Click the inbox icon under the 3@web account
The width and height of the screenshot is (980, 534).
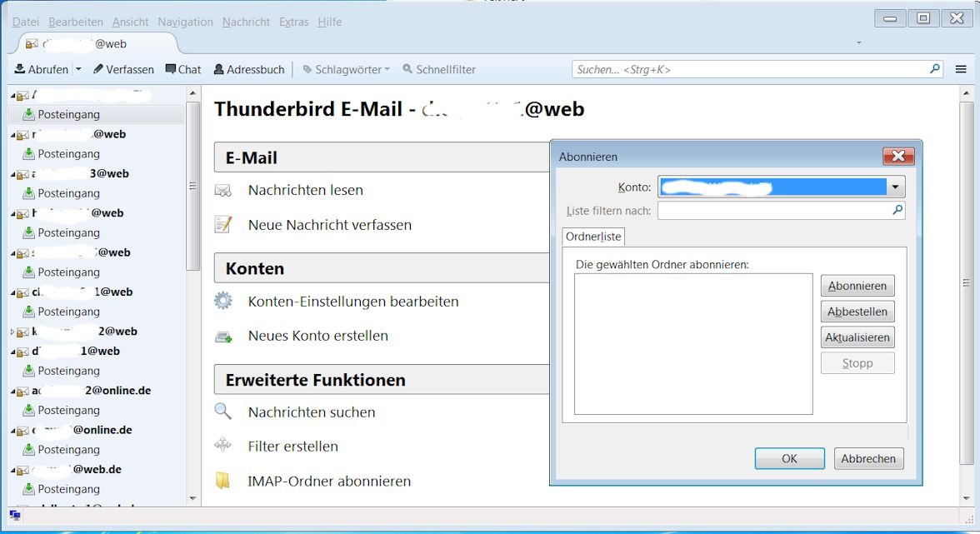coord(28,193)
